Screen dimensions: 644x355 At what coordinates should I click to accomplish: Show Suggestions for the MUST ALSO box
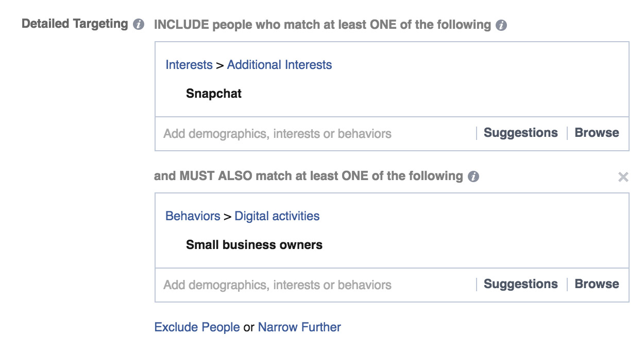point(521,284)
